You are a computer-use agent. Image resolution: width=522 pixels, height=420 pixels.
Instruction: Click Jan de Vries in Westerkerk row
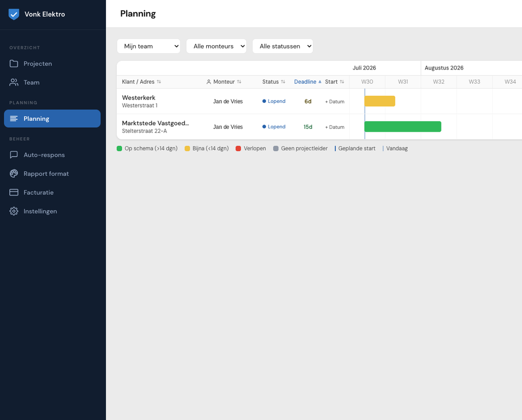pyautogui.click(x=228, y=101)
